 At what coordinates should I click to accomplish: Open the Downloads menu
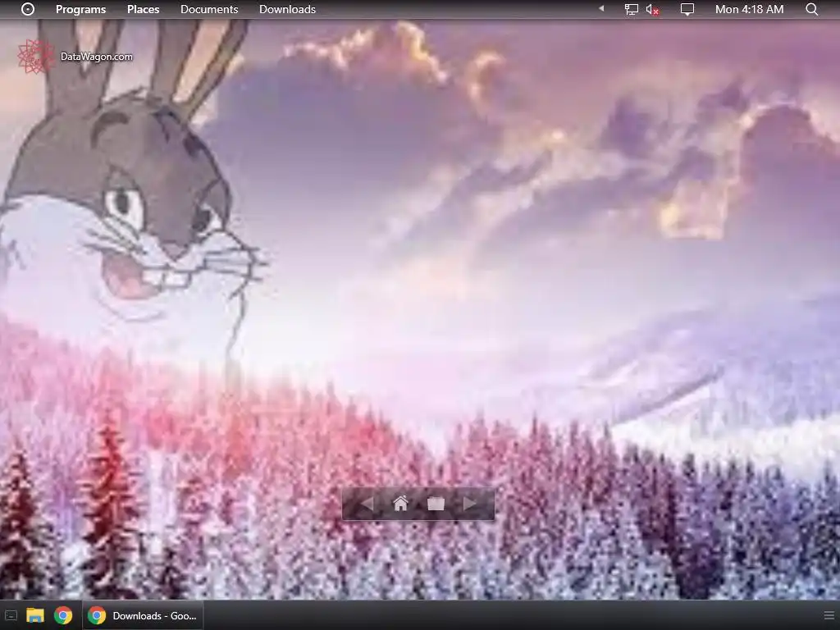pyautogui.click(x=287, y=9)
